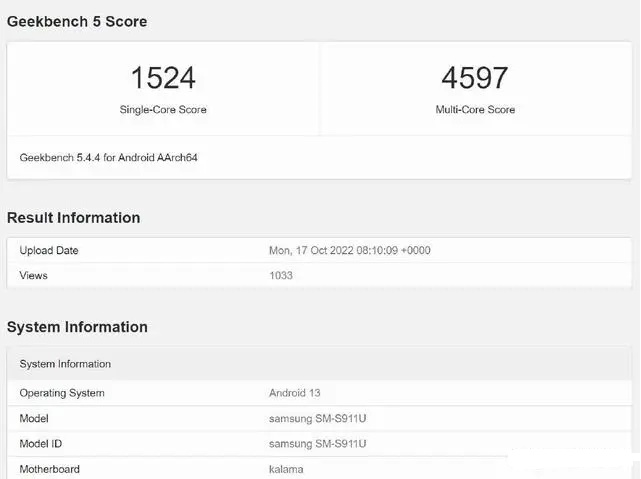Click the Single-Core Score label
The height and width of the screenshot is (479, 641).
[x=163, y=110]
